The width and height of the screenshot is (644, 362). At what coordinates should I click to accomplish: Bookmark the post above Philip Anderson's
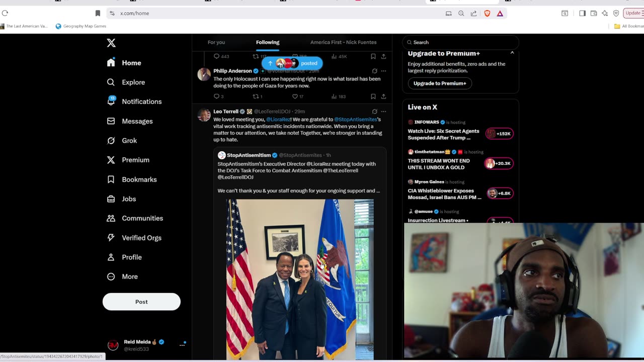[x=373, y=56]
